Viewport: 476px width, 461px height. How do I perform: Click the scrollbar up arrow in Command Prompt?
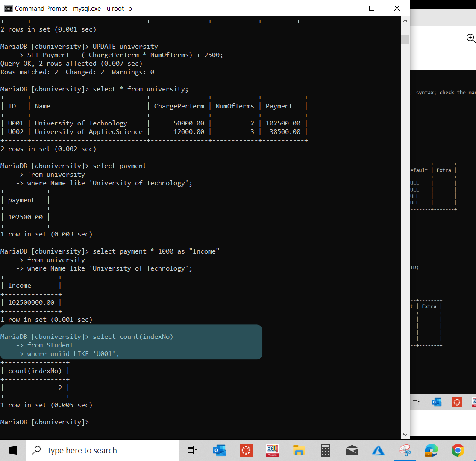click(405, 20)
